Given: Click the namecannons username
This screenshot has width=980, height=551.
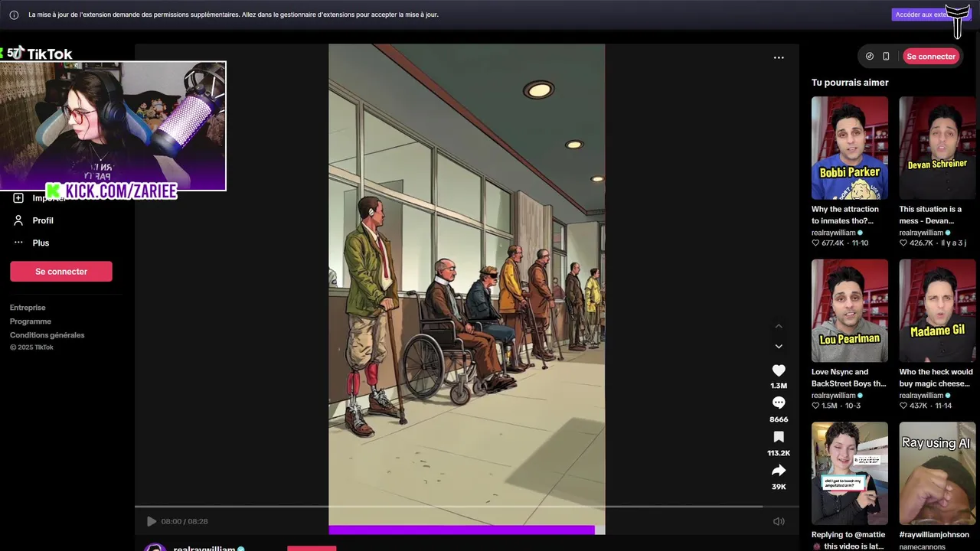Looking at the screenshot, I should (922, 546).
